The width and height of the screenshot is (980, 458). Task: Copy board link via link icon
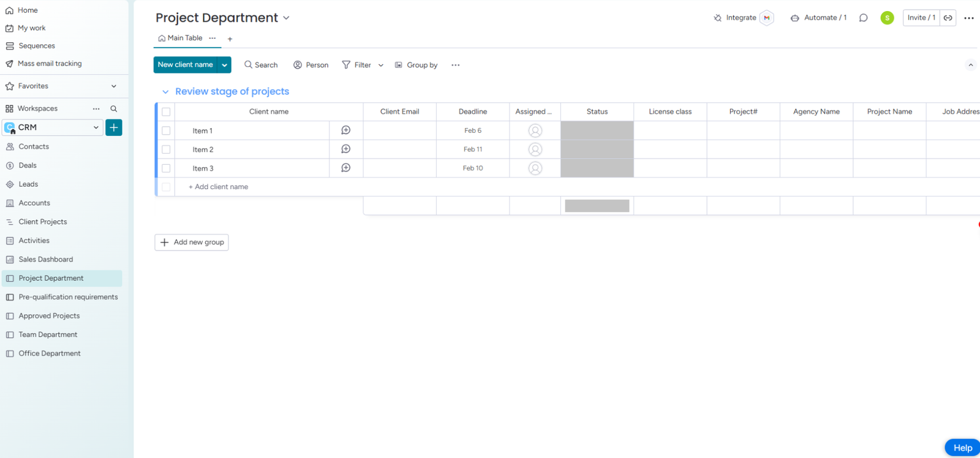tap(948, 18)
